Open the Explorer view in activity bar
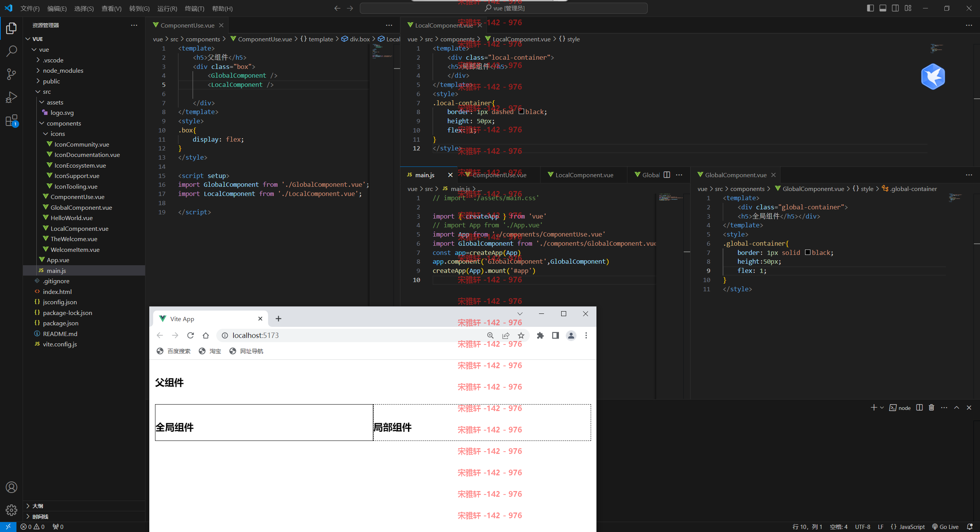980x532 pixels. (x=11, y=28)
